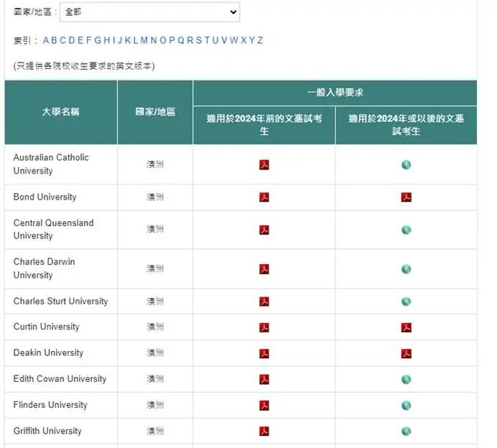
Task: Open the 國家/地區 dropdown showing 全部
Action: point(149,12)
